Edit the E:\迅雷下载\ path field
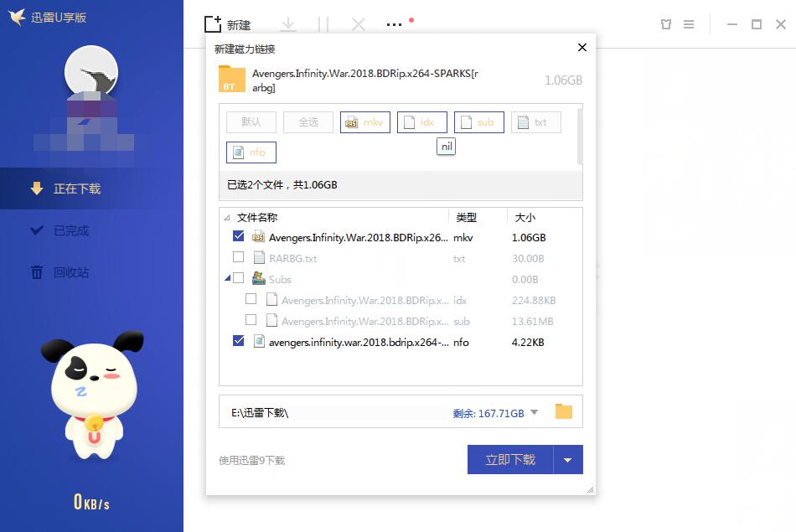The image size is (796, 532). 335,413
